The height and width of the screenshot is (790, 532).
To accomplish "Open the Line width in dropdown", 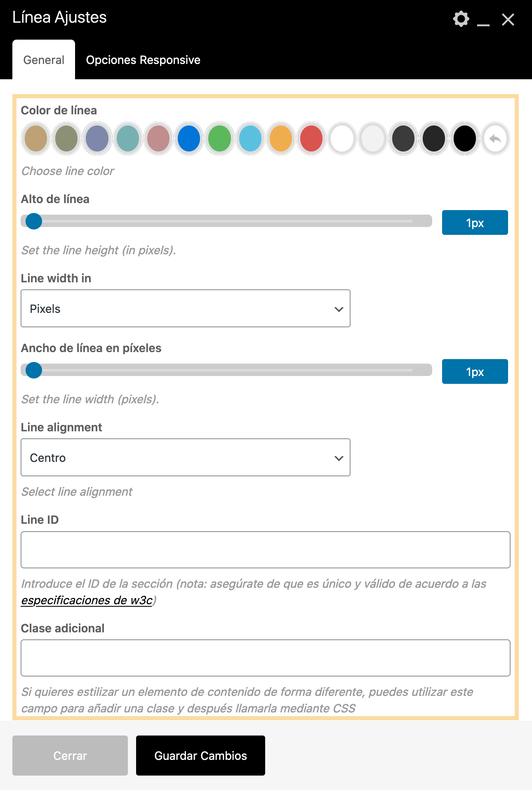I will pos(186,308).
